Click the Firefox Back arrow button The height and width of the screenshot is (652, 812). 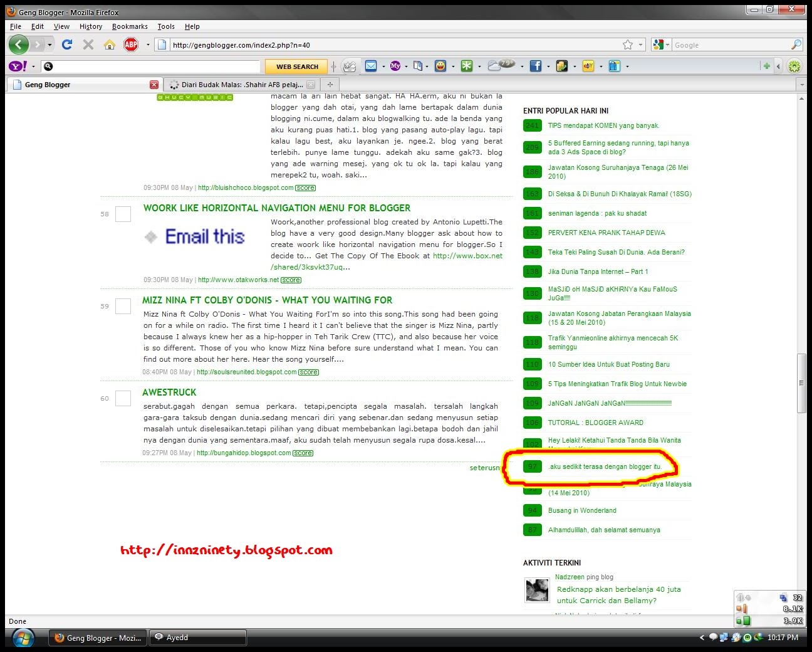(19, 45)
